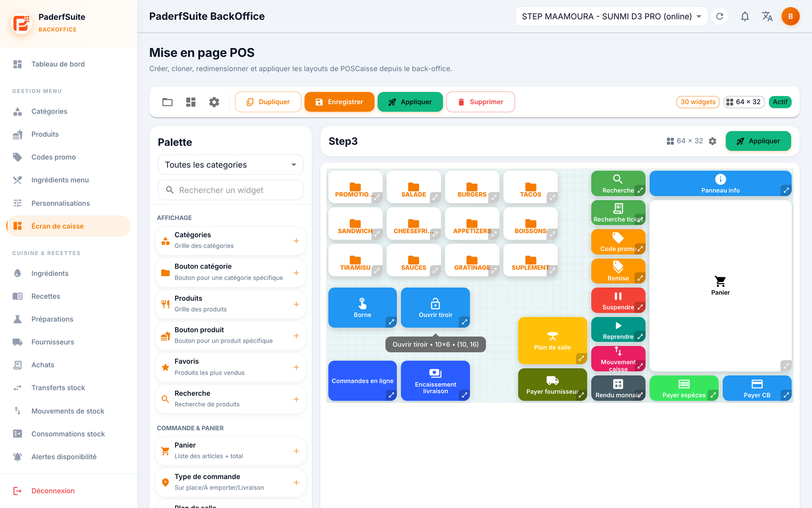Click Appliquer in the Step3 header
The width and height of the screenshot is (812, 508).
coord(758,141)
